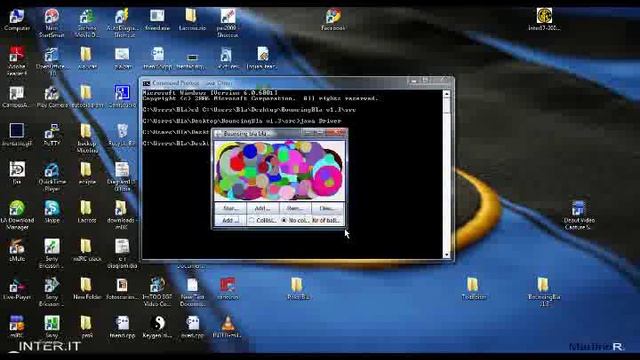
Task: Open the downloads mIRC folder shortcut
Action: point(121,215)
